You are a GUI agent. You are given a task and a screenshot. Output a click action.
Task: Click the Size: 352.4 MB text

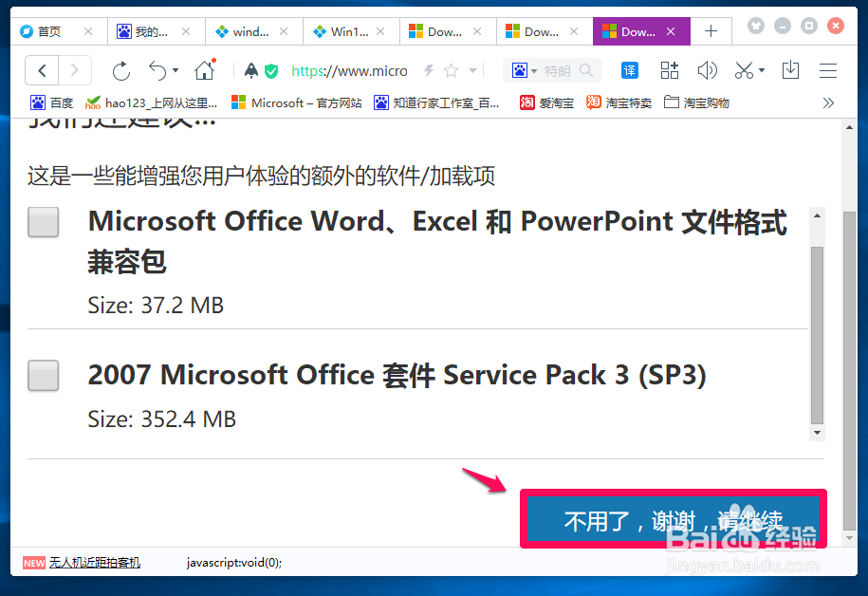pyautogui.click(x=161, y=419)
